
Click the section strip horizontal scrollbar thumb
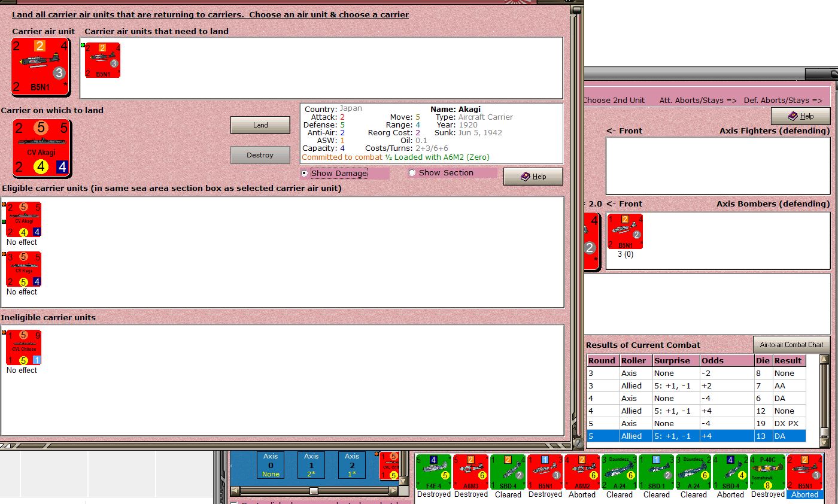(x=314, y=491)
